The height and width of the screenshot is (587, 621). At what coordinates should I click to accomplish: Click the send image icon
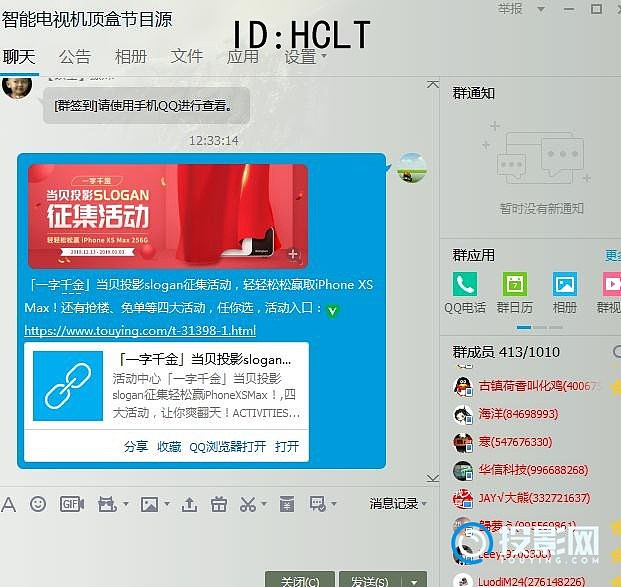pos(149,504)
